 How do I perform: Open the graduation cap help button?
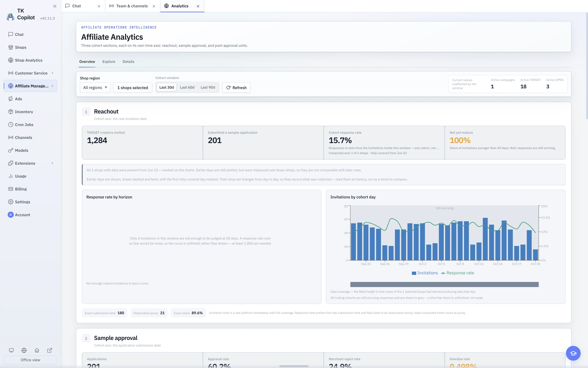573,353
